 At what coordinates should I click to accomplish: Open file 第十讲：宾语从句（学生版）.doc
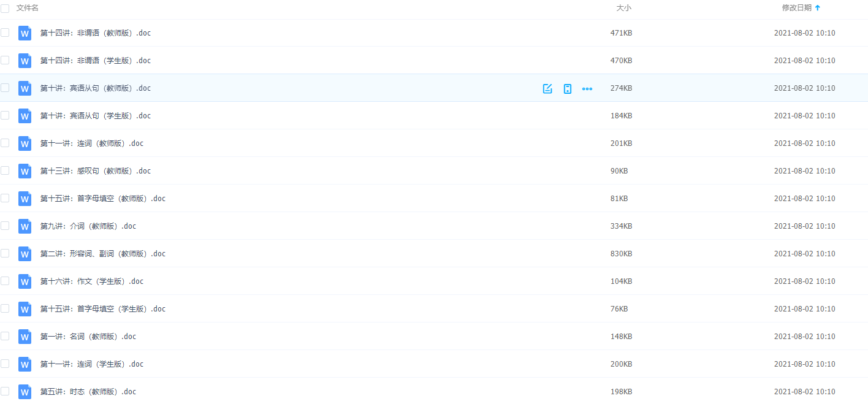(95, 116)
